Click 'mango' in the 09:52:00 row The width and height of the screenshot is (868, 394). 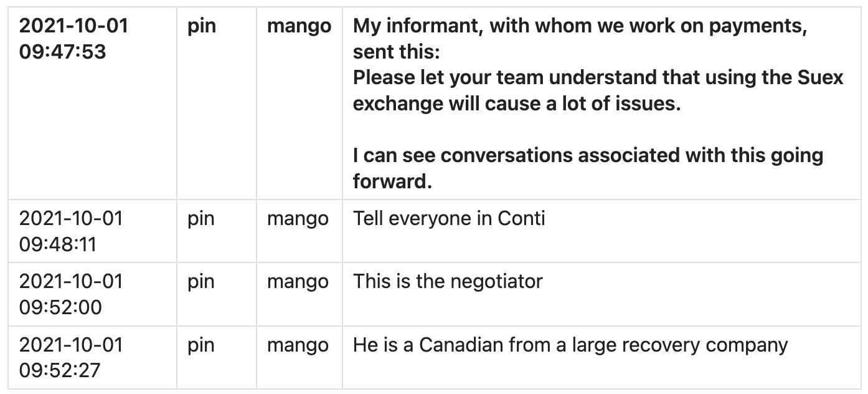point(298,282)
